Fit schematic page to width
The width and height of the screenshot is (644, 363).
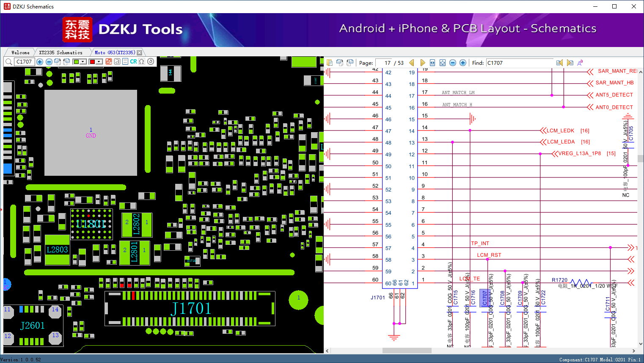pyautogui.click(x=432, y=63)
